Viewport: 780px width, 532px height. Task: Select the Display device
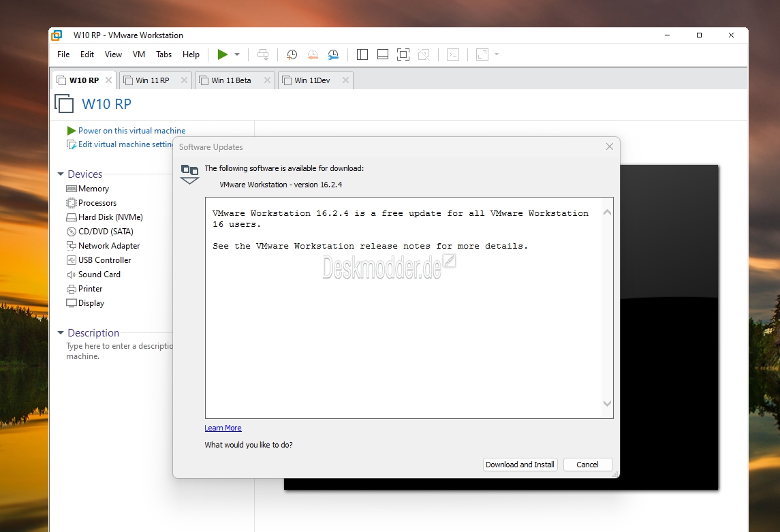[x=85, y=303]
